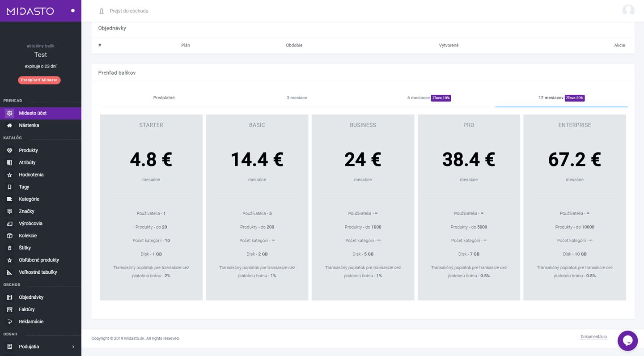Viewport: 644px width, 356px height.
Task: Choose the BASIC plan card title
Action: pos(257,125)
